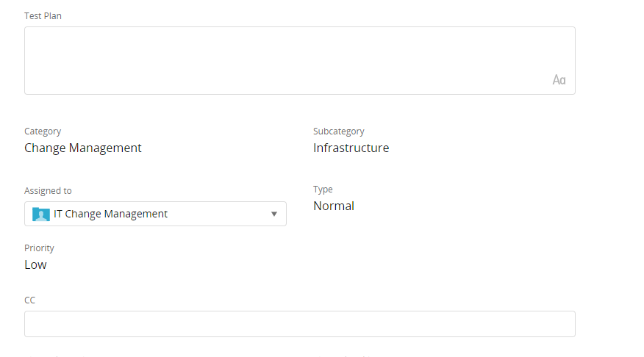The image size is (644, 357).
Task: Click the Assigned to label
Action: pyautogui.click(x=48, y=190)
